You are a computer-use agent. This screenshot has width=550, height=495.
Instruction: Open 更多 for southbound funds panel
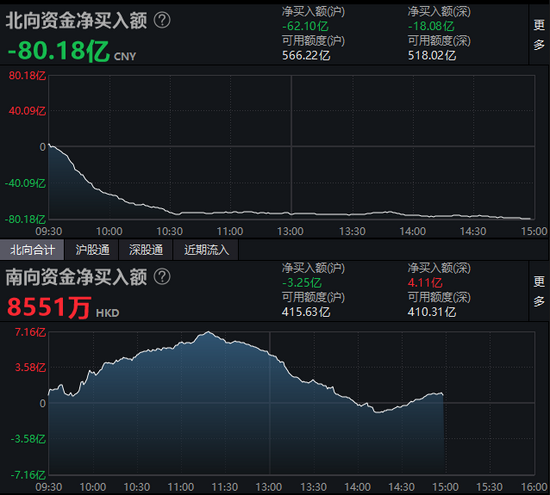click(539, 291)
